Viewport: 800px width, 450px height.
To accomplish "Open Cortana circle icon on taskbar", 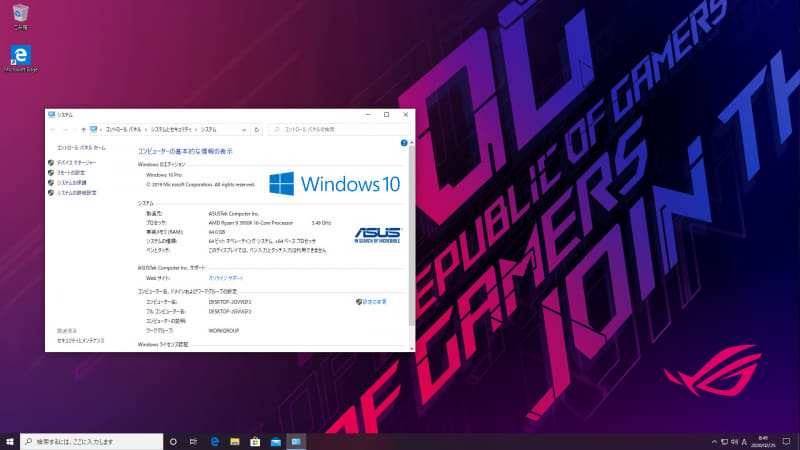I will [173, 441].
